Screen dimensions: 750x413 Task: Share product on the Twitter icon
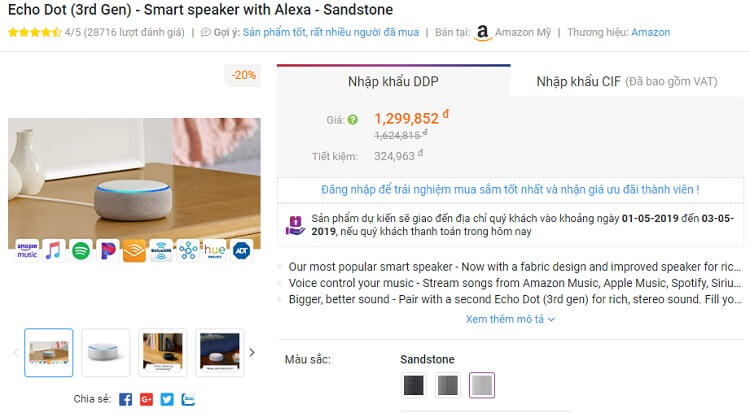coord(167,399)
